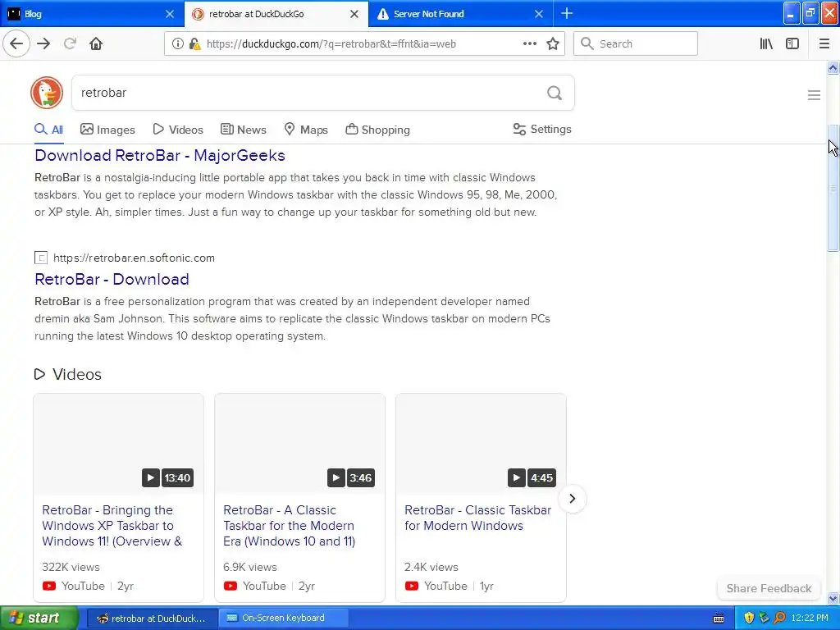Open On-Screen Keyboard from taskbar
840x630 pixels.
pos(284,619)
